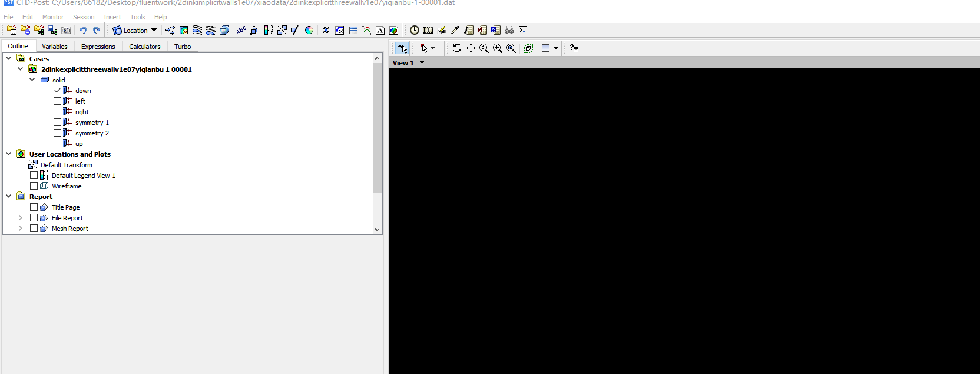980x374 pixels.
Task: Insert a Clip Plane
Action: pyautogui.click(x=296, y=30)
